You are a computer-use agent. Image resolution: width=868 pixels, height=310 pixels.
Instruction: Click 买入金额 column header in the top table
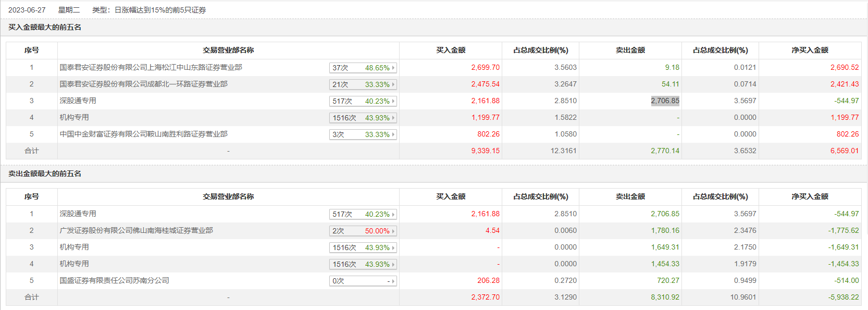(451, 50)
